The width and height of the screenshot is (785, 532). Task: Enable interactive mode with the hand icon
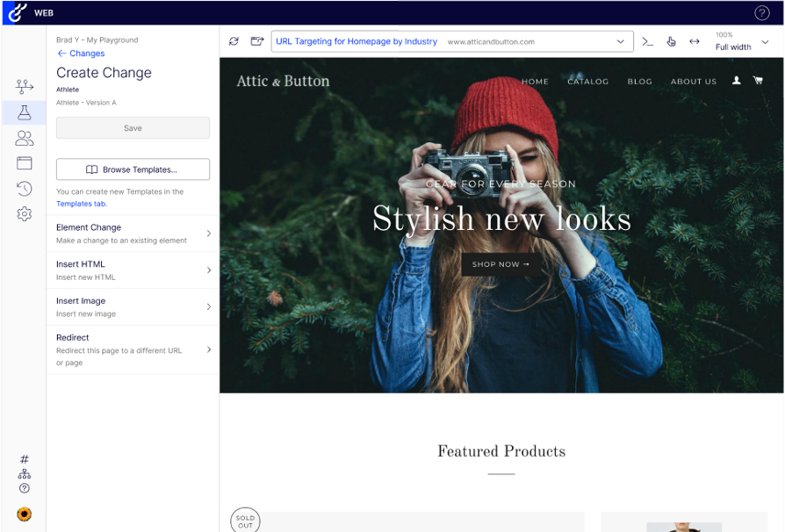tap(671, 40)
